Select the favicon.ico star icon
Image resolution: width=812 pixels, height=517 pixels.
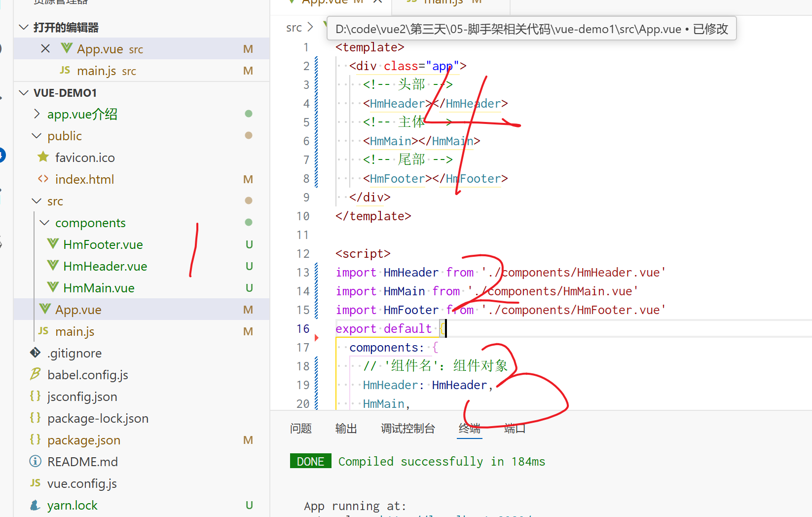tap(43, 157)
